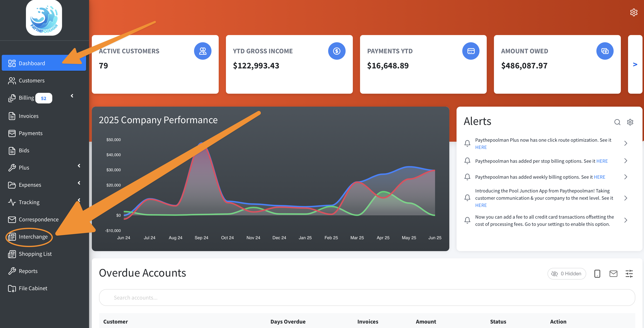Screen dimensions: 644x328
Task: Open filter sliders icon in Overdue Accounts
Action: point(629,274)
